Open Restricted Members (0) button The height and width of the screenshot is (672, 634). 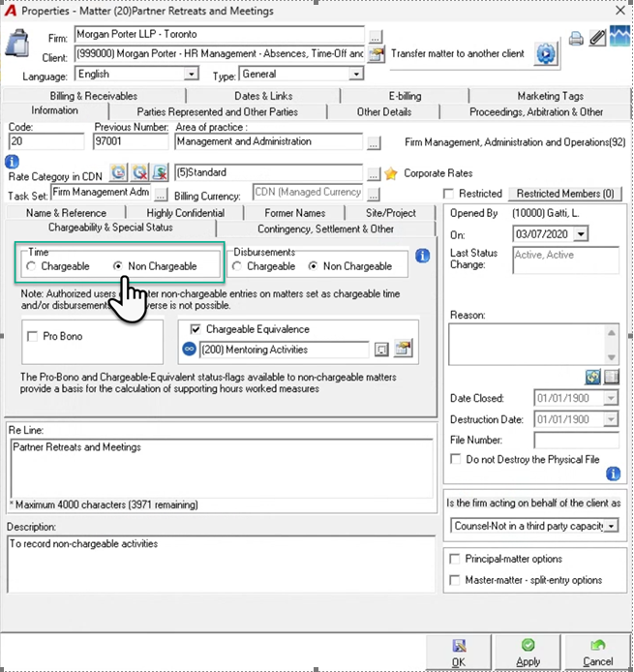(565, 194)
